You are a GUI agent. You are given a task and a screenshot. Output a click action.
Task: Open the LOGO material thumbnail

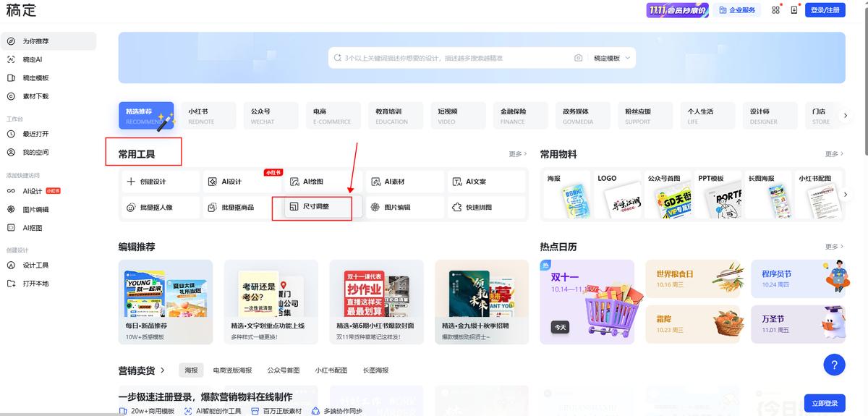click(618, 195)
